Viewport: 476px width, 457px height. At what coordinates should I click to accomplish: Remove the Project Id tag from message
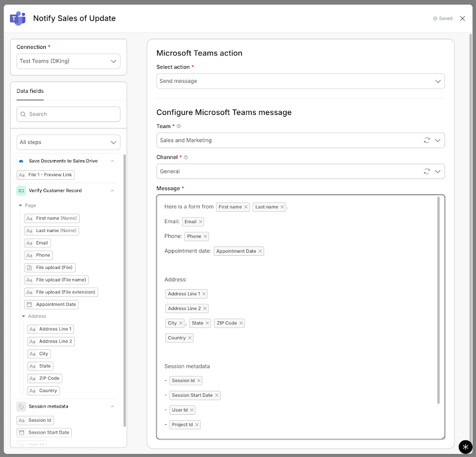[197, 424]
